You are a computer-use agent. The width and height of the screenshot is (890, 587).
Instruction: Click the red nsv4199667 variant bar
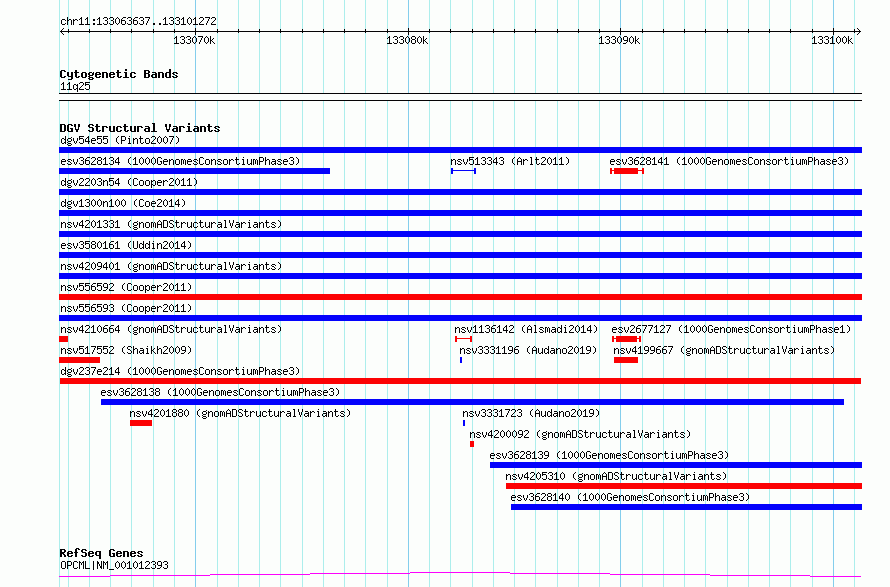tap(625, 360)
